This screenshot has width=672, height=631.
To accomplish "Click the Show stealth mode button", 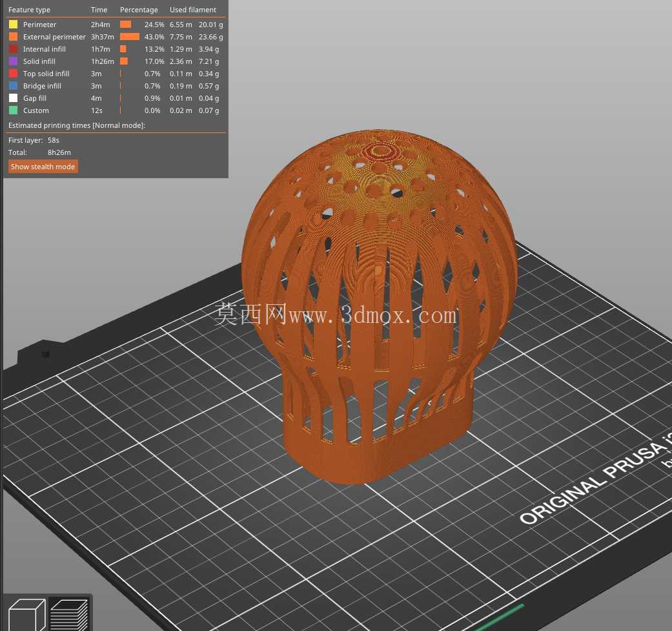I will (43, 167).
